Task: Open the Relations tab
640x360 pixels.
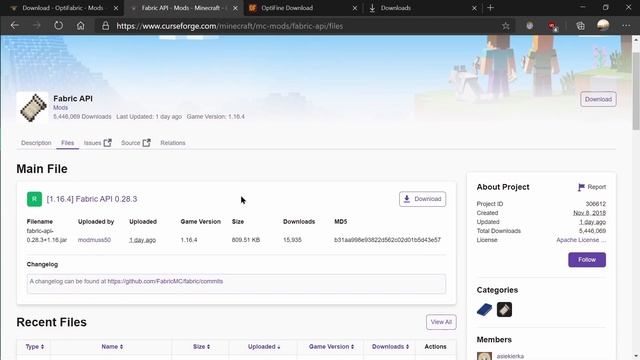Action: pyautogui.click(x=173, y=143)
